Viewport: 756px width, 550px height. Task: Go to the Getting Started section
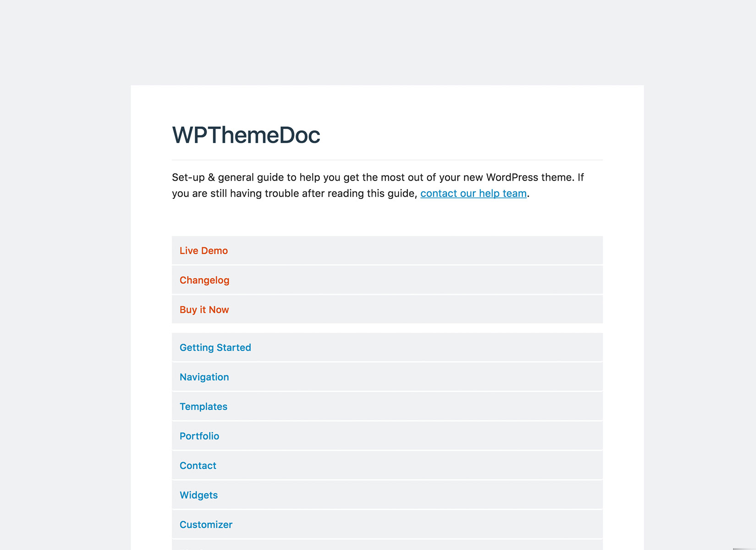(215, 347)
